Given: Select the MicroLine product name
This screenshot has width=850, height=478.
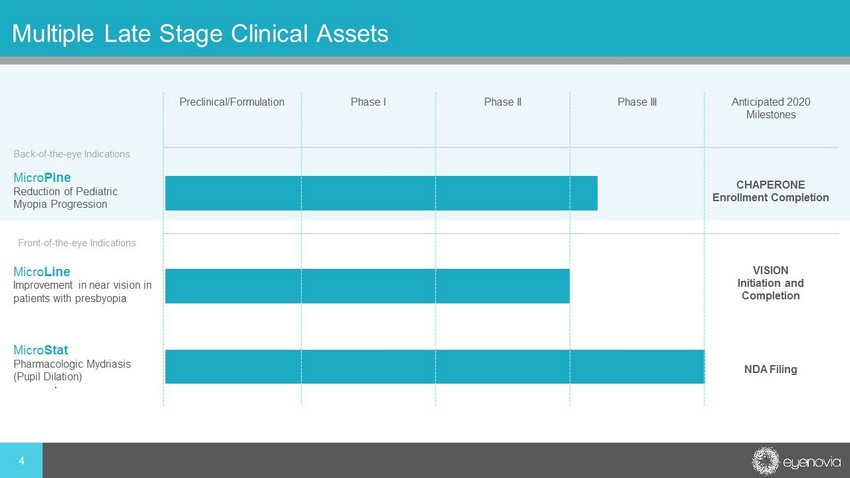Looking at the screenshot, I should coord(42,271).
